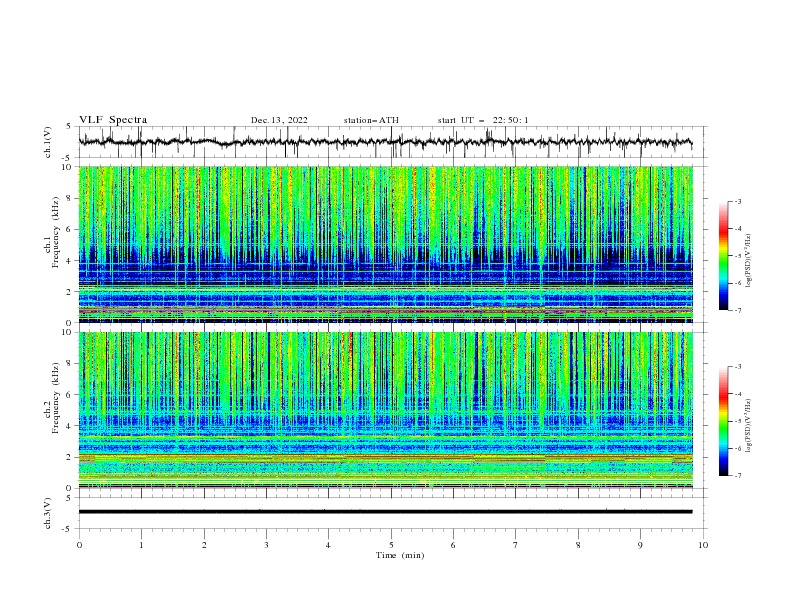This screenshot has width=792, height=612.
Task: Select the date text "Dec. 13, 2022"
Action: point(279,120)
